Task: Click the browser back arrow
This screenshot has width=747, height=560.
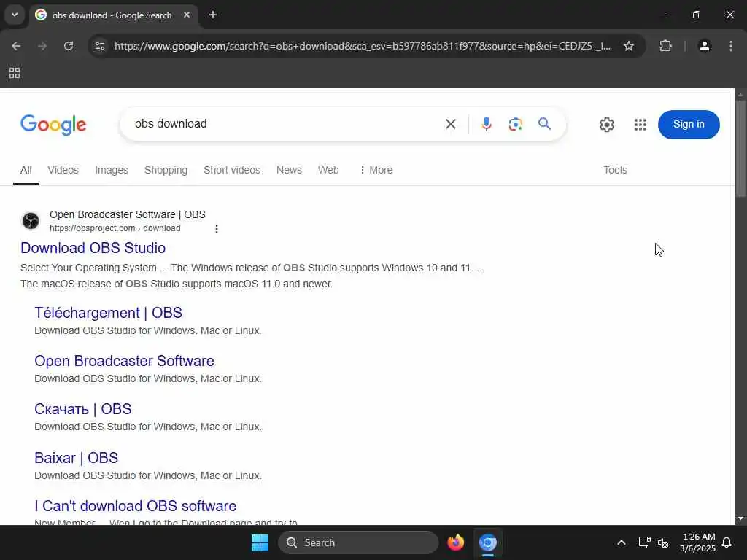Action: click(16, 46)
